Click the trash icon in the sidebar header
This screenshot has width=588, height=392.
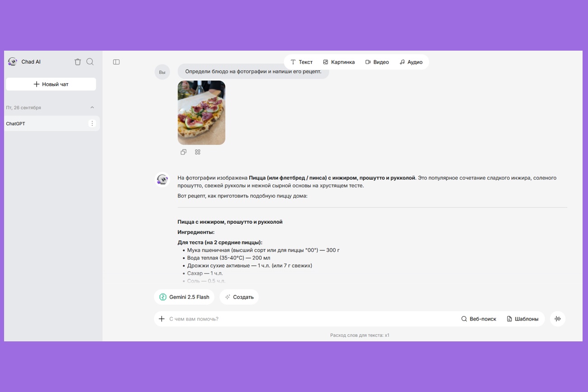point(78,62)
